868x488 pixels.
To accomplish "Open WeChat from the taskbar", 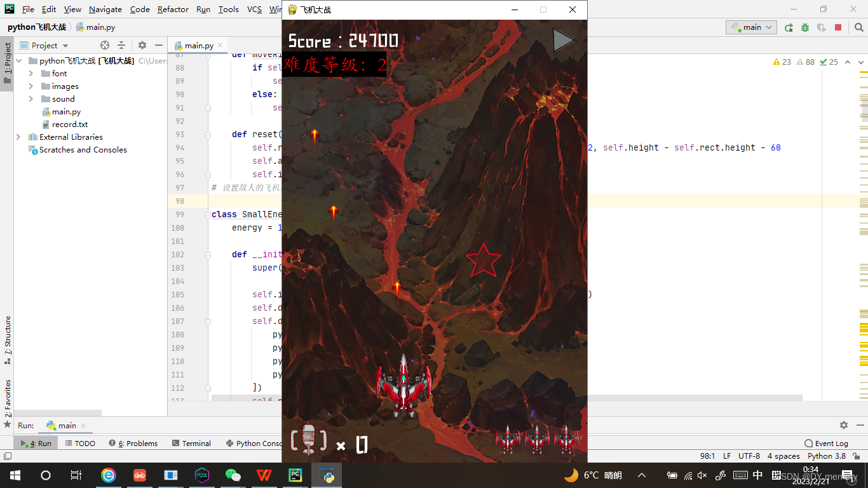I will [233, 475].
